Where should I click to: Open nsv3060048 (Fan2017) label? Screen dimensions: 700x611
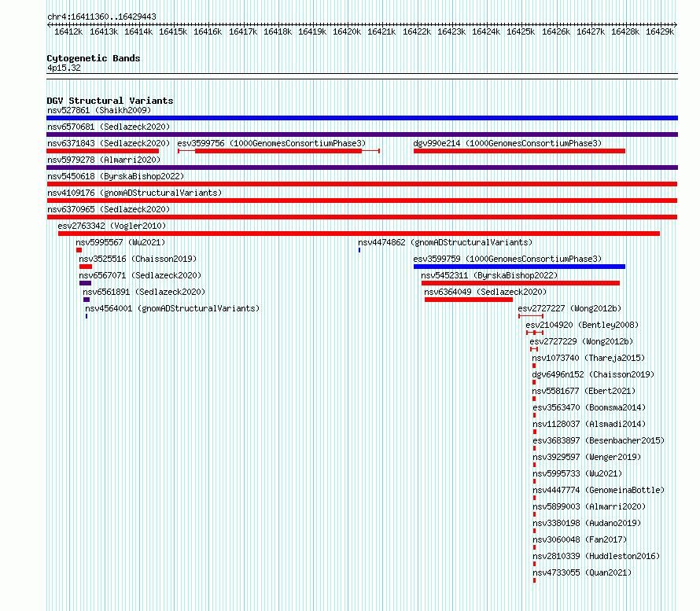coord(580,539)
